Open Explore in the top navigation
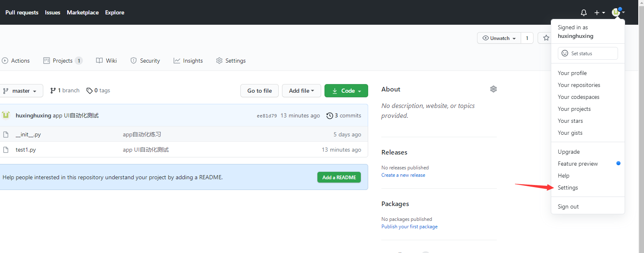Screen dimensions: 644x253 [115, 12]
